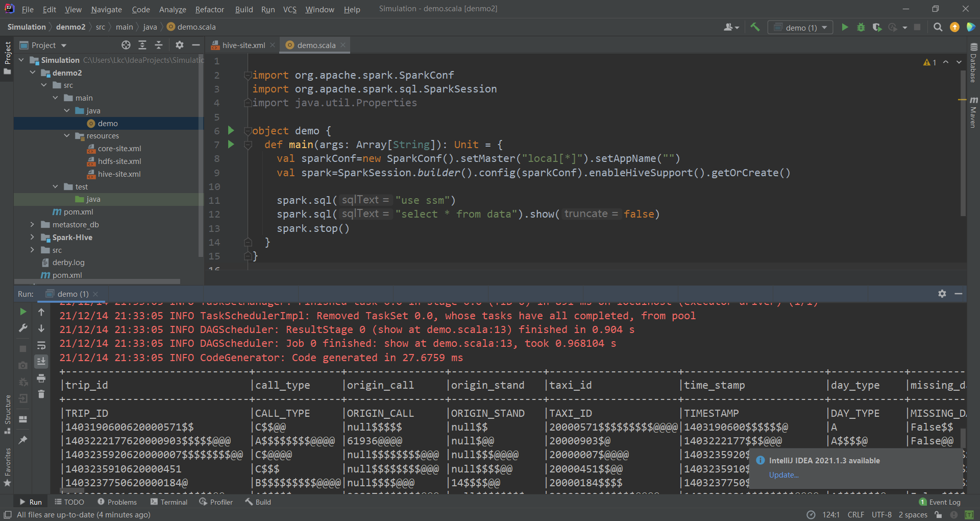The image size is (980, 521).
Task: Open the Problems tool window
Action: (x=117, y=502)
